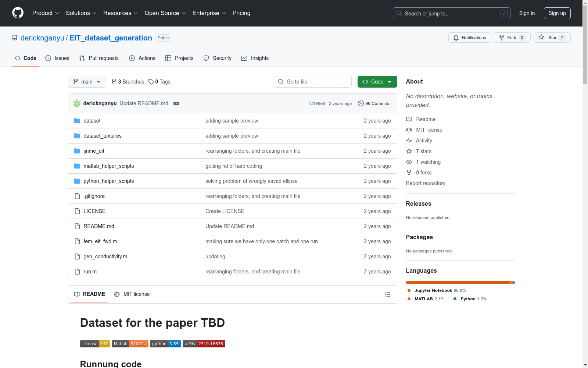Focus the Search or jump to field
588x368 pixels.
[452, 13]
